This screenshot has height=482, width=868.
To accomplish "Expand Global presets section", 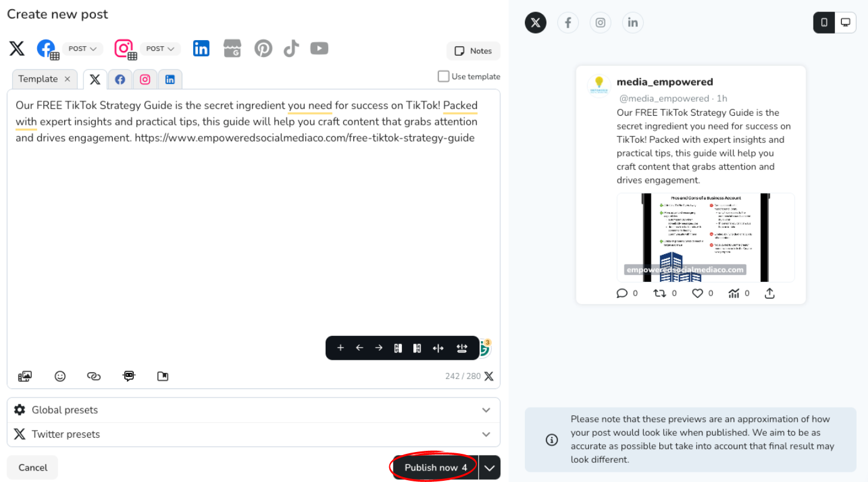I will tap(253, 410).
